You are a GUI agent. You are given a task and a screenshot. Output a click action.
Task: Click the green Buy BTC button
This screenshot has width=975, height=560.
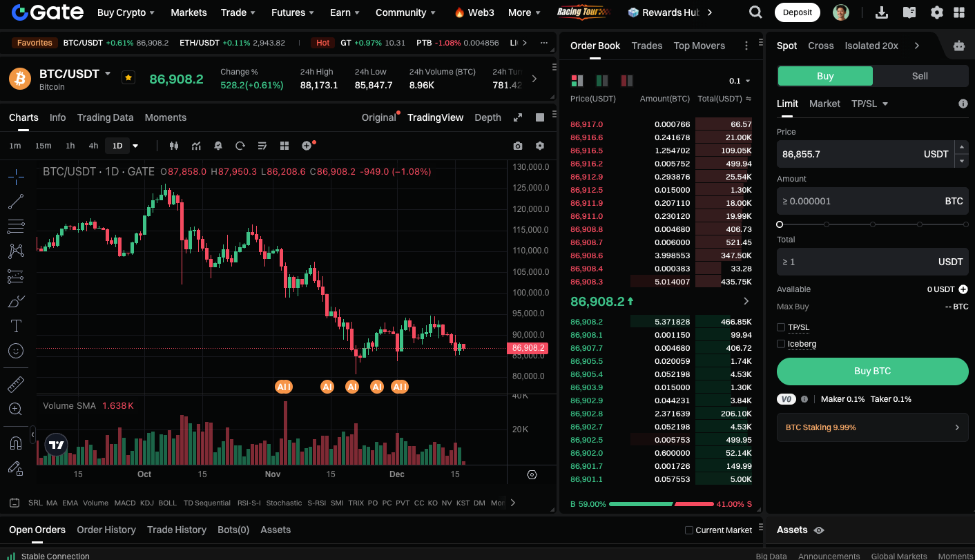click(873, 371)
